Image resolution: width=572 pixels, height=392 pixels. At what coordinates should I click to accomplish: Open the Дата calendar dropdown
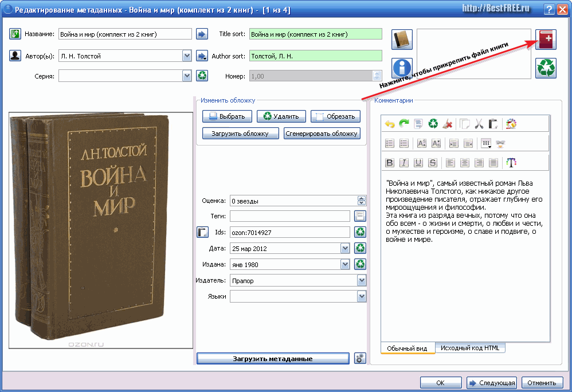(x=345, y=248)
